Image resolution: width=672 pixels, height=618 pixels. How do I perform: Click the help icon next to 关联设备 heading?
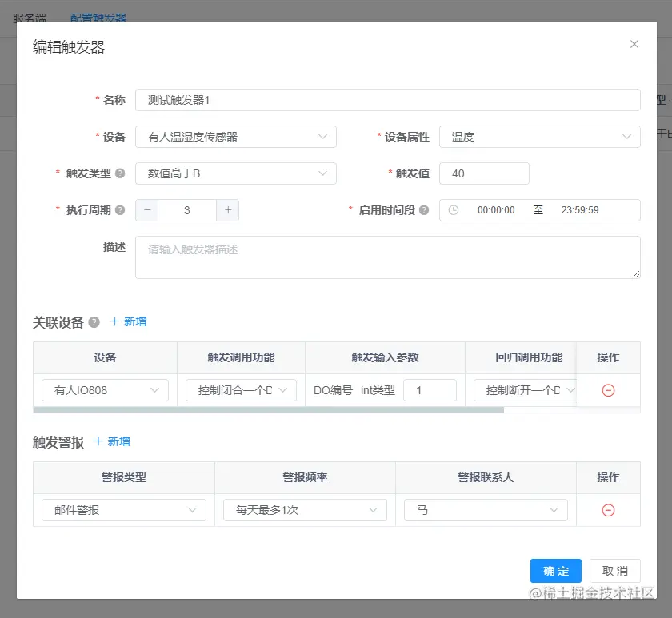click(95, 323)
